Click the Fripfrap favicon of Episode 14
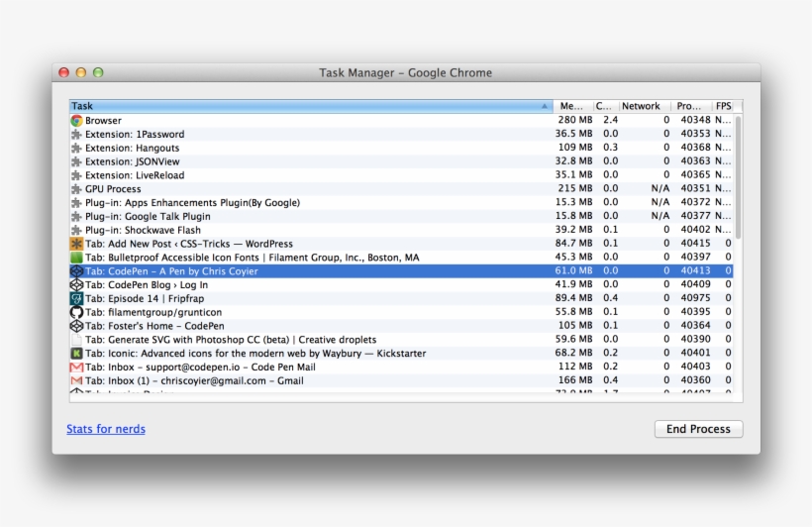 pos(76,298)
